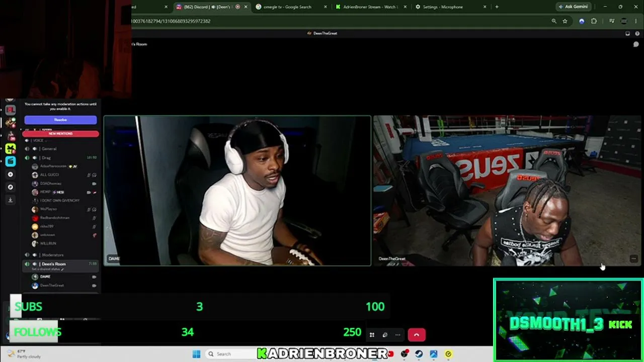The height and width of the screenshot is (362, 644).
Task: Open the Discord help icon
Action: pos(637,33)
